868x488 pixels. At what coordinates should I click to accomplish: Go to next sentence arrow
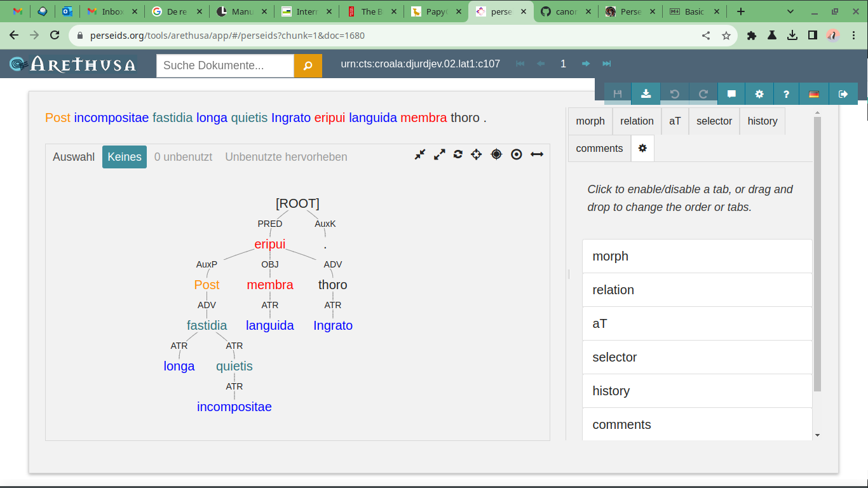click(586, 64)
